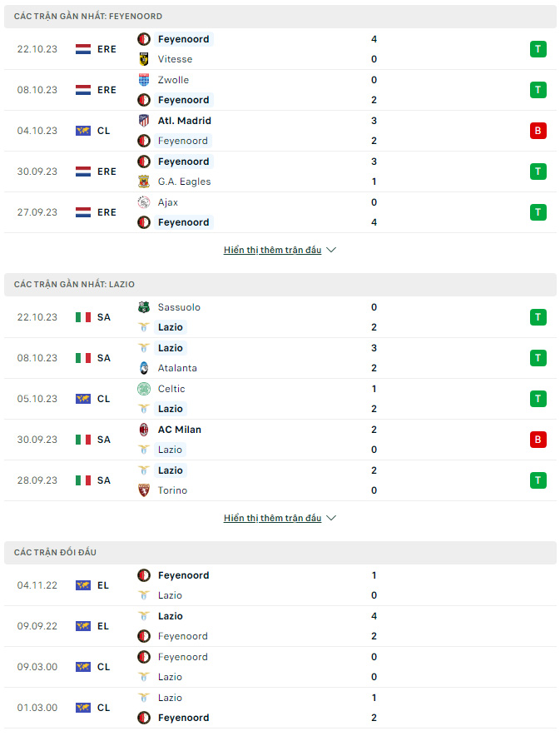Click red B badge for AC Milan match
Screen dimensions: 560x736
pyautogui.click(x=538, y=440)
